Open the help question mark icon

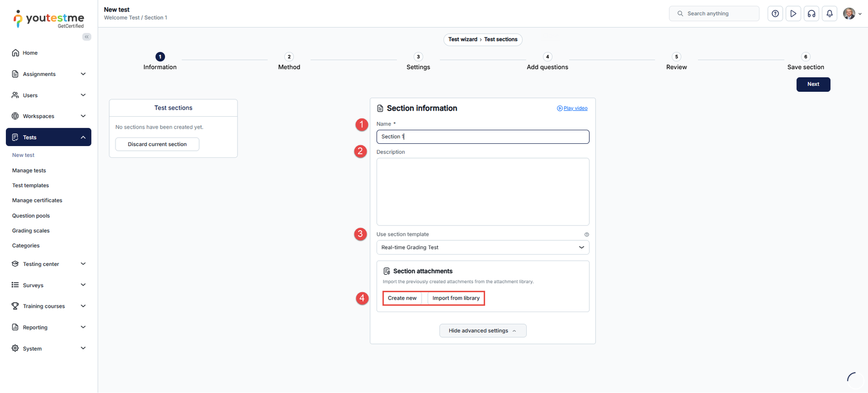click(x=775, y=14)
